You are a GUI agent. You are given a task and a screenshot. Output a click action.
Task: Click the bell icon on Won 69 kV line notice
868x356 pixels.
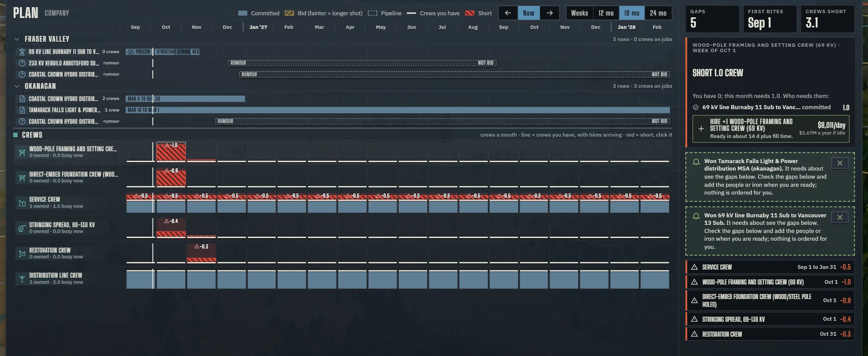coord(696,216)
